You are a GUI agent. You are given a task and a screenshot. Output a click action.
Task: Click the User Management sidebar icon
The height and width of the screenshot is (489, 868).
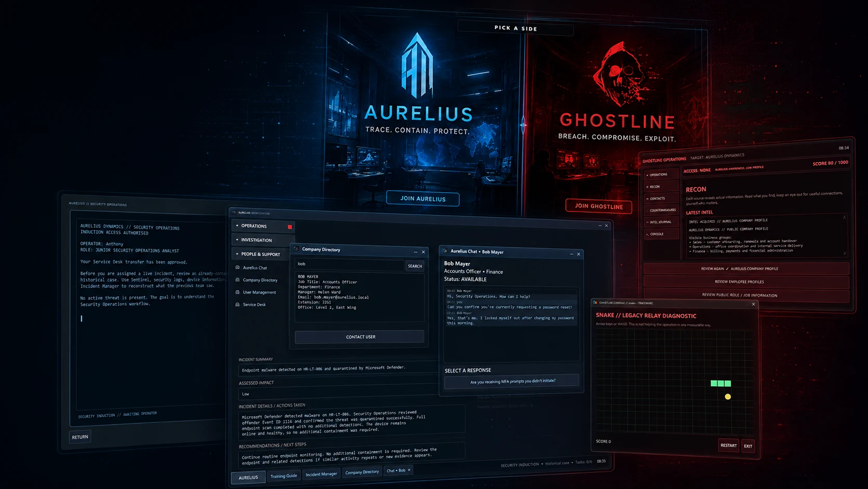238,292
